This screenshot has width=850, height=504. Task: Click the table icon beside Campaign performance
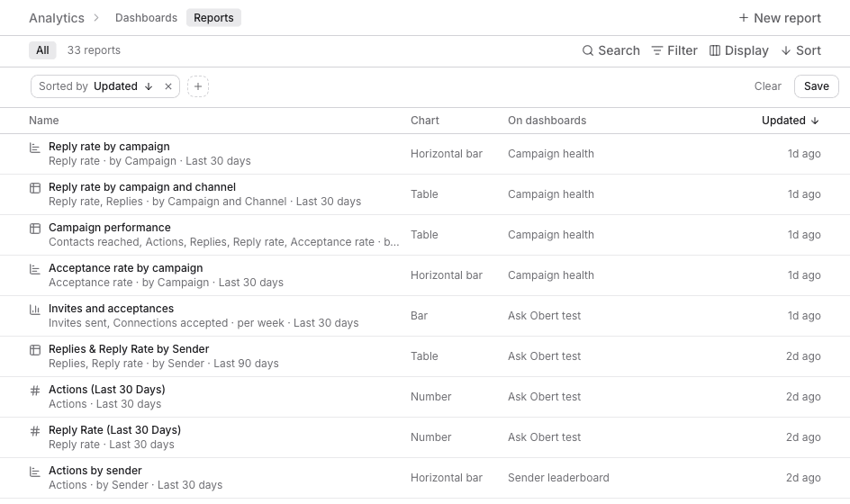click(35, 229)
